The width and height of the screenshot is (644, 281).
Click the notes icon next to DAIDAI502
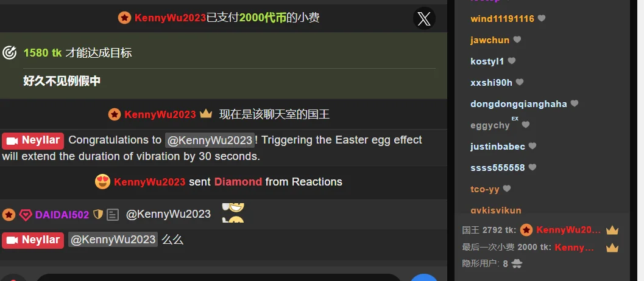[113, 215]
